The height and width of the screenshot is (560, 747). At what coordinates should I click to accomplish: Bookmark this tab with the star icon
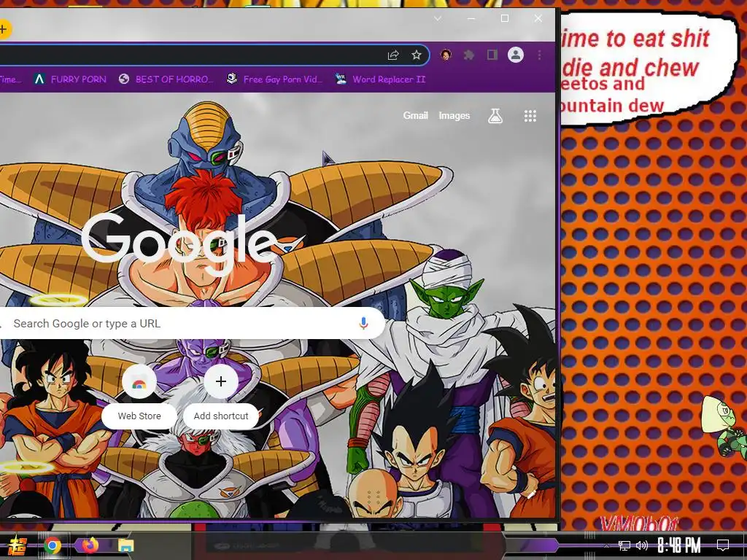(x=417, y=55)
